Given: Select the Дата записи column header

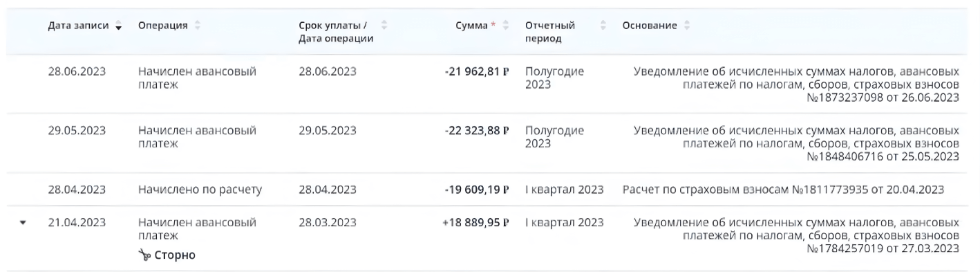Looking at the screenshot, I should 78,26.
